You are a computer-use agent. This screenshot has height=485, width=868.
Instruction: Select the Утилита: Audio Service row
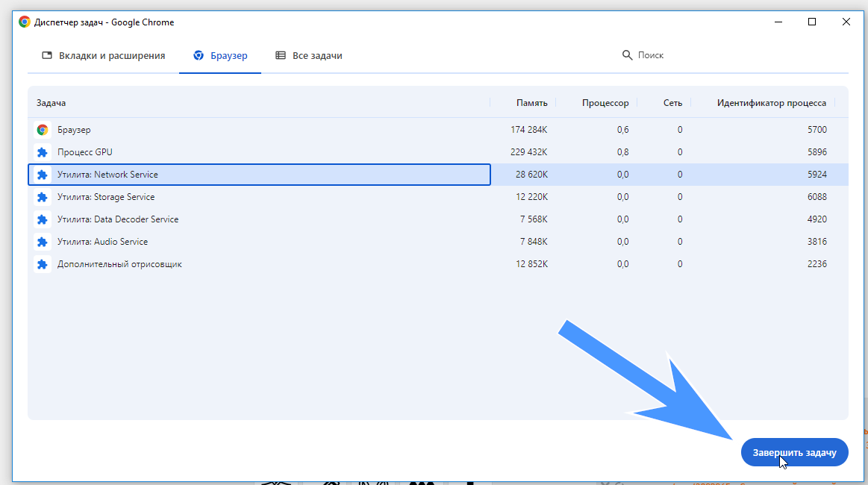(438, 242)
